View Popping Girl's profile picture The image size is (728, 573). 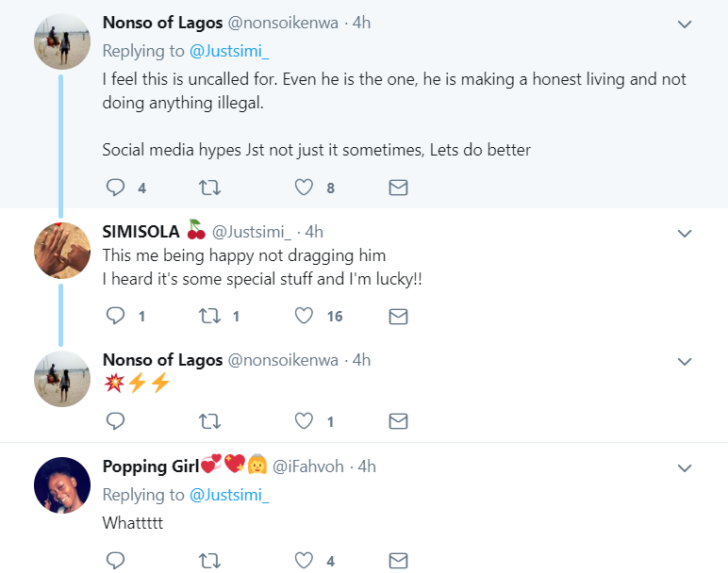click(x=62, y=484)
